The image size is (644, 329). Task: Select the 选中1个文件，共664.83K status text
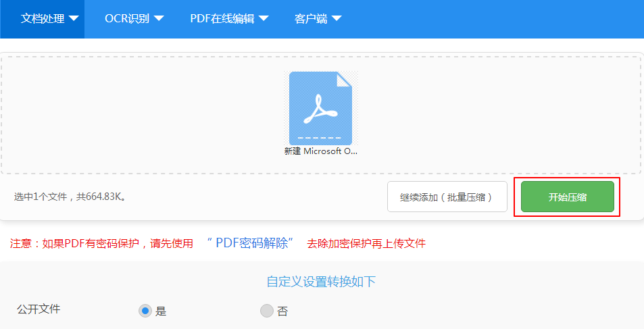pos(70,197)
